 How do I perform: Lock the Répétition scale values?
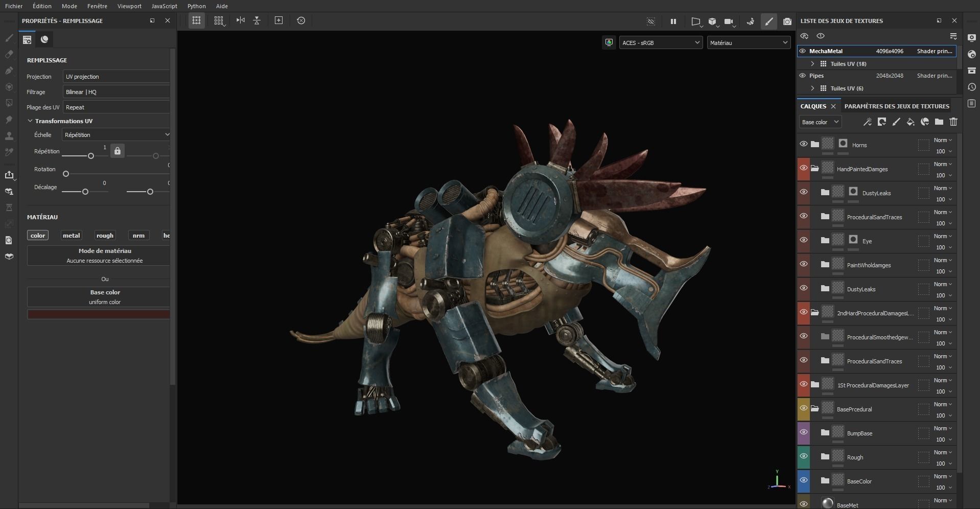click(x=118, y=151)
